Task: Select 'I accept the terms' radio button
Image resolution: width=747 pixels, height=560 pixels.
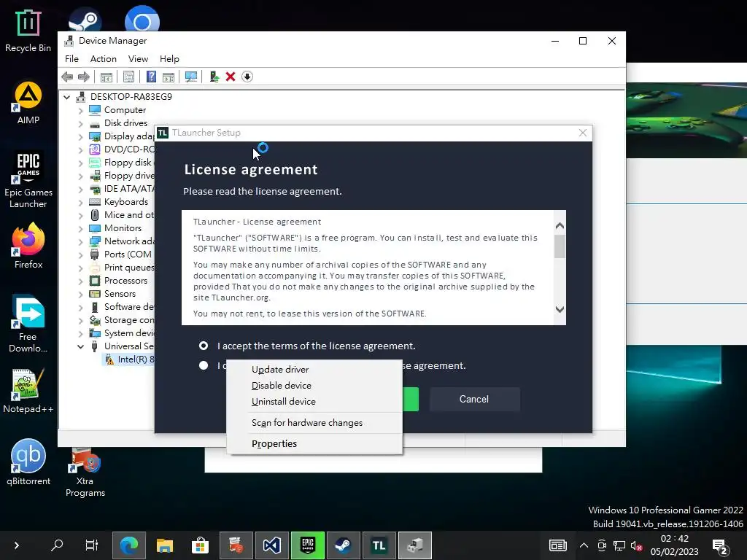Action: (x=204, y=346)
